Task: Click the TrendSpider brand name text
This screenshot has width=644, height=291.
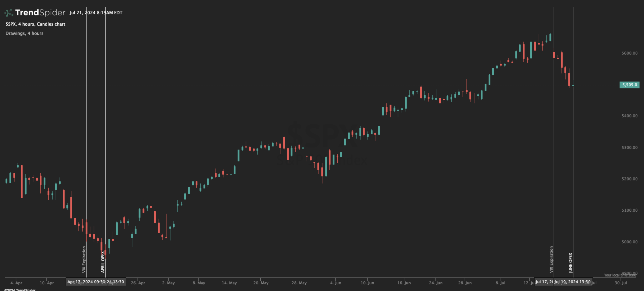Action: tap(40, 12)
